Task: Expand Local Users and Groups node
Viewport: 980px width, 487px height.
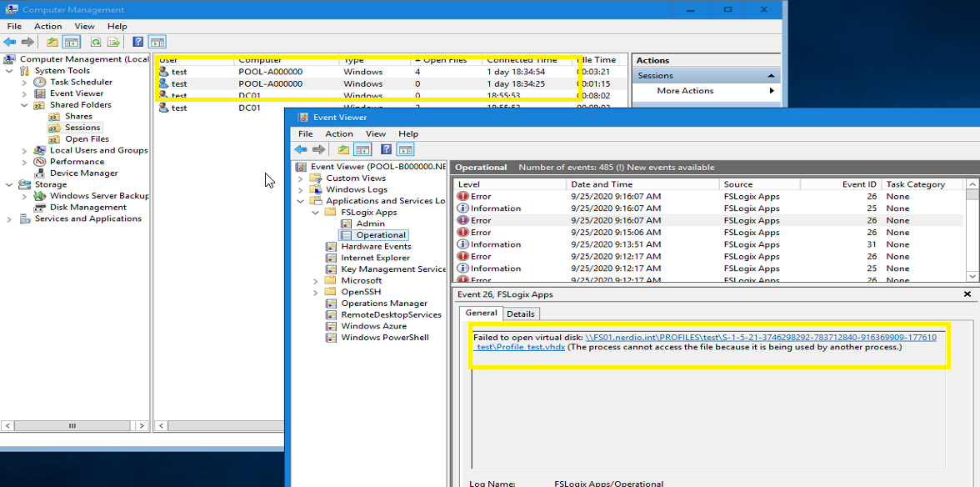Action: [24, 151]
